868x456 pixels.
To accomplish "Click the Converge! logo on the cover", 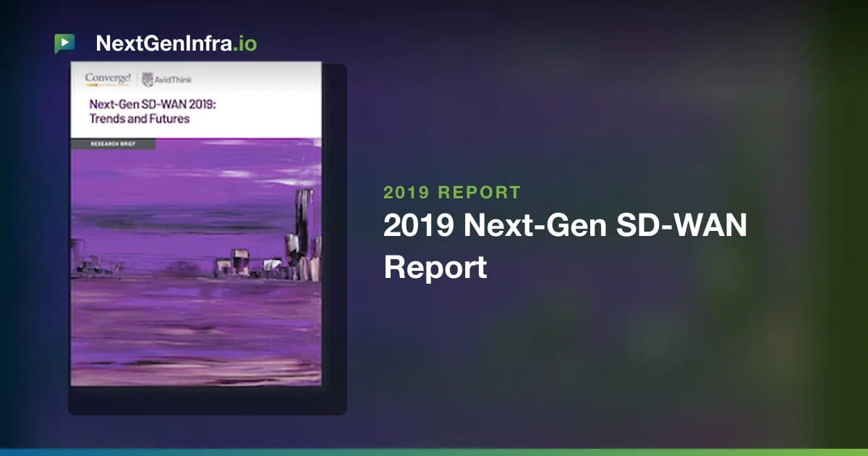I will [108, 80].
